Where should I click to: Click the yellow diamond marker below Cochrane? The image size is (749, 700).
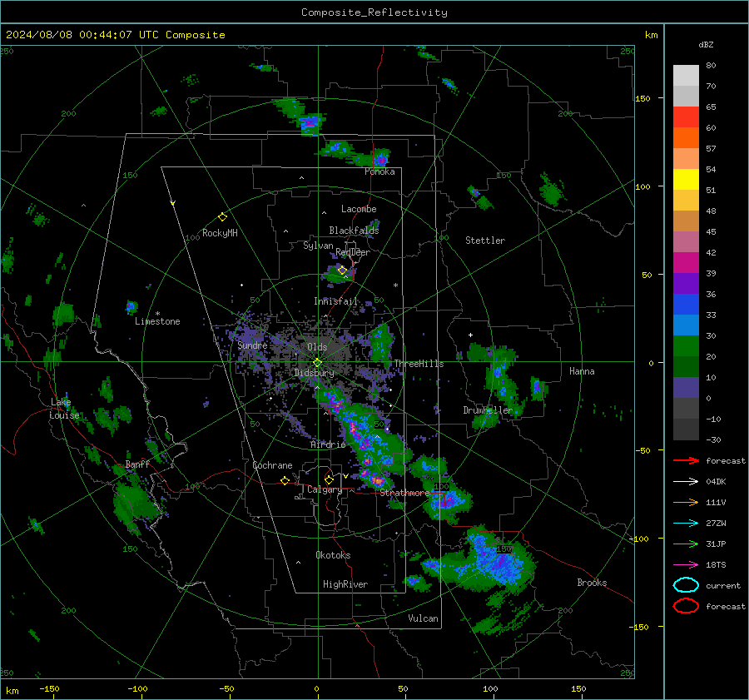tap(285, 480)
